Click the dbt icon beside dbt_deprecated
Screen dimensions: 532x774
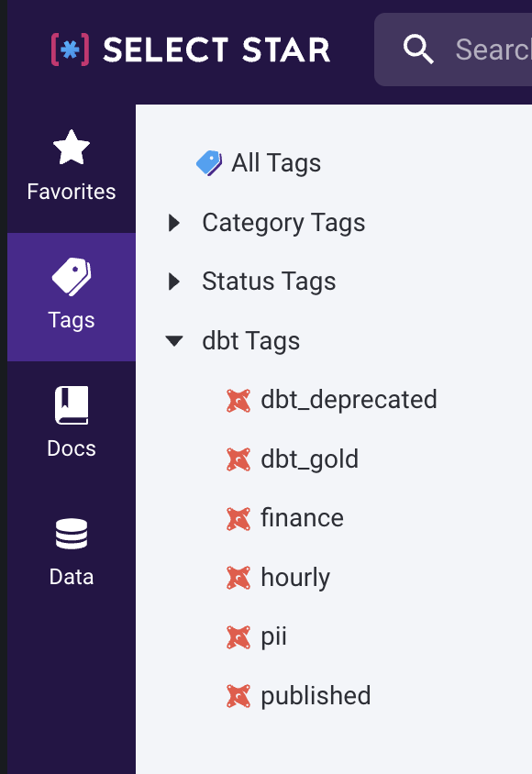(238, 401)
